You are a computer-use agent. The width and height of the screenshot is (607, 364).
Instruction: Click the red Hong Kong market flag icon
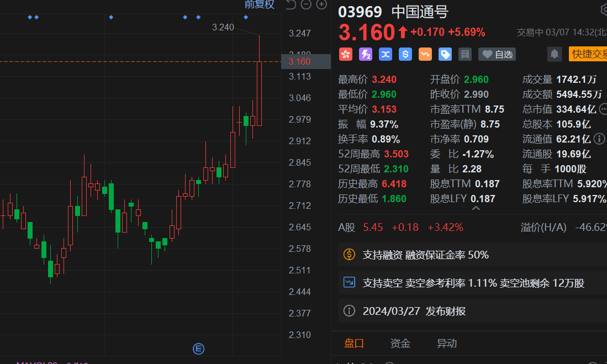coord(346,55)
